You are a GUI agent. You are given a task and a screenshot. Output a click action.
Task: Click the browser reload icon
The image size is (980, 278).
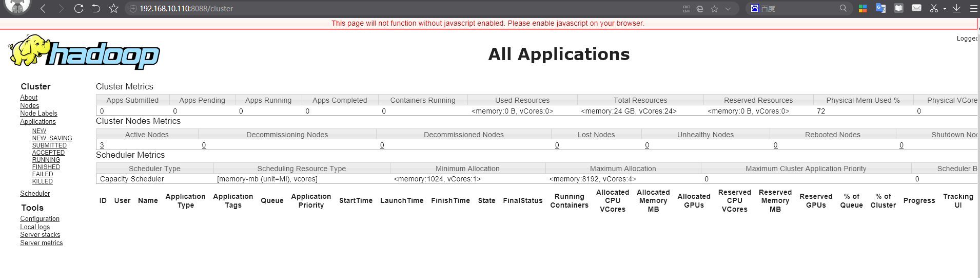pos(79,9)
